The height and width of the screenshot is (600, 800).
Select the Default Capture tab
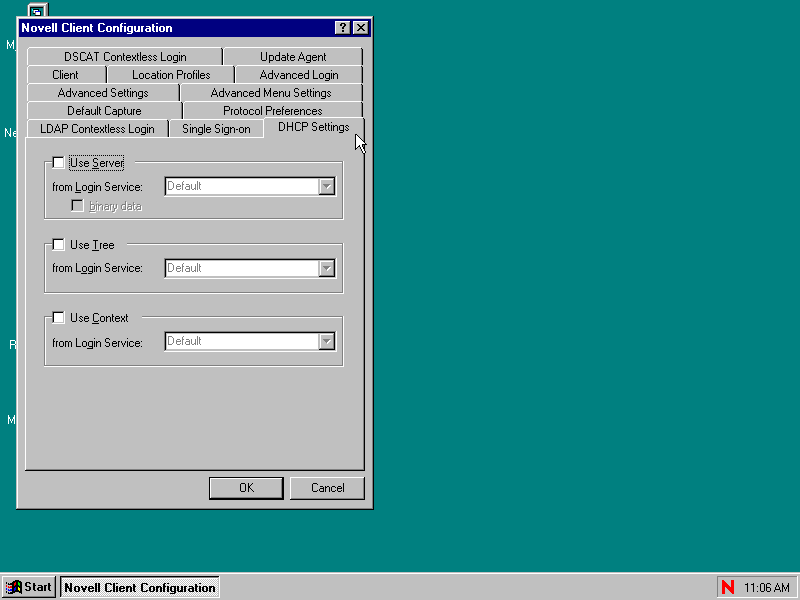click(x=104, y=111)
